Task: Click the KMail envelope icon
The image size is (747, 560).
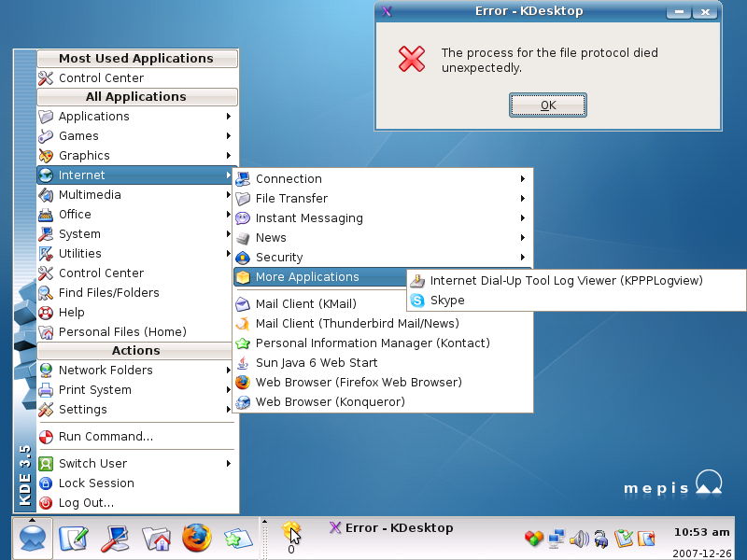Action: (x=243, y=304)
